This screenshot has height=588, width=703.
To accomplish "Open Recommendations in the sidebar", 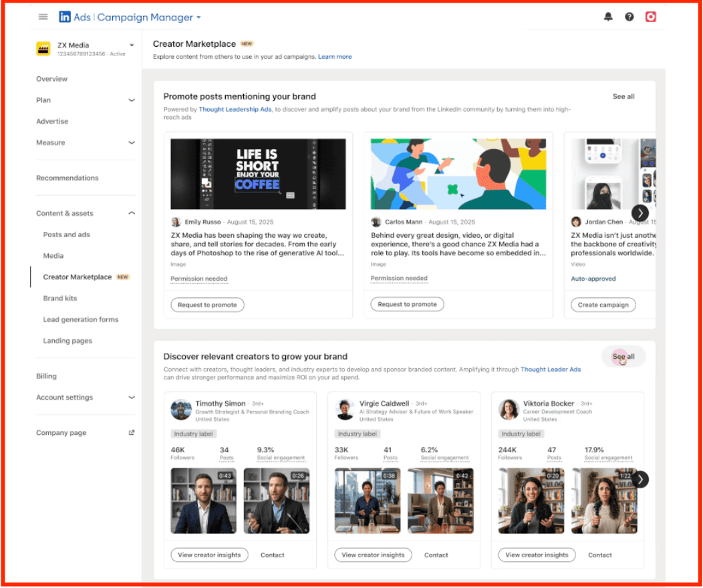I will (x=67, y=178).
